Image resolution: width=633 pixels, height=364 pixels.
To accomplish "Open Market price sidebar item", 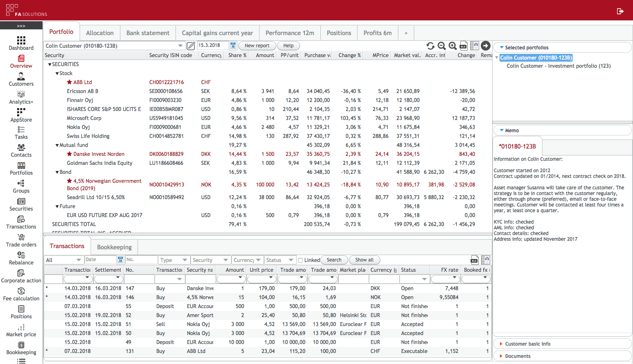I will click(21, 330).
